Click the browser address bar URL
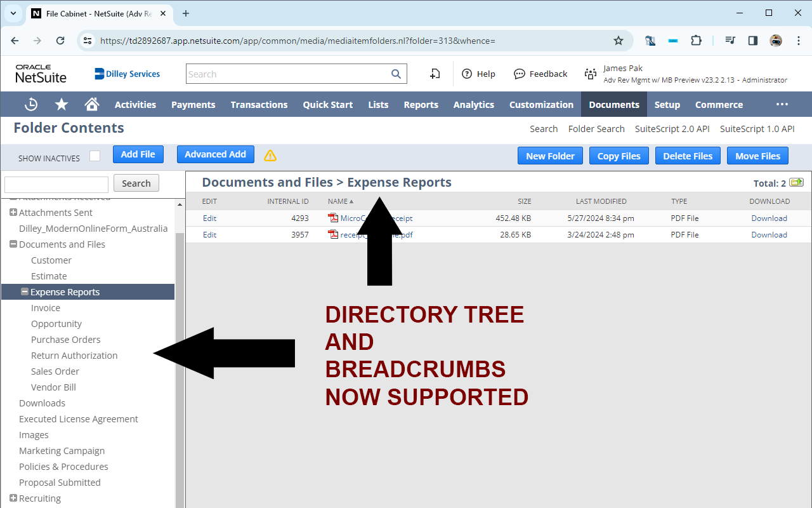812x508 pixels. tap(298, 41)
